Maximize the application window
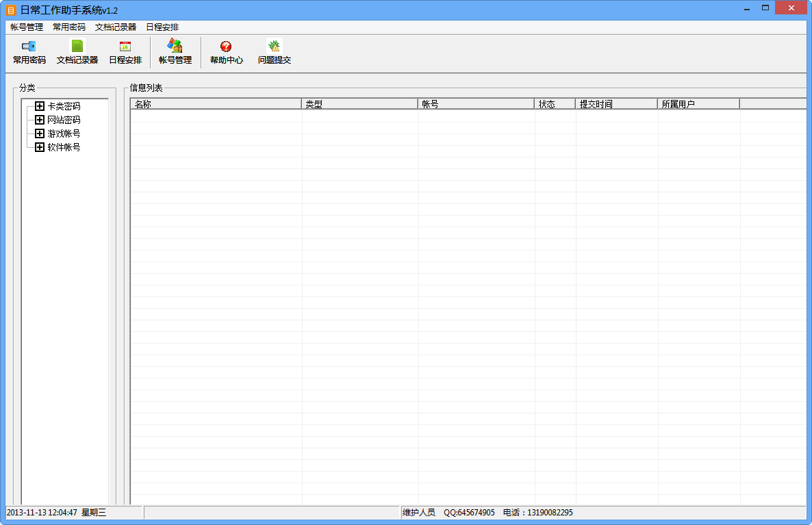This screenshot has width=812, height=525. (765, 8)
